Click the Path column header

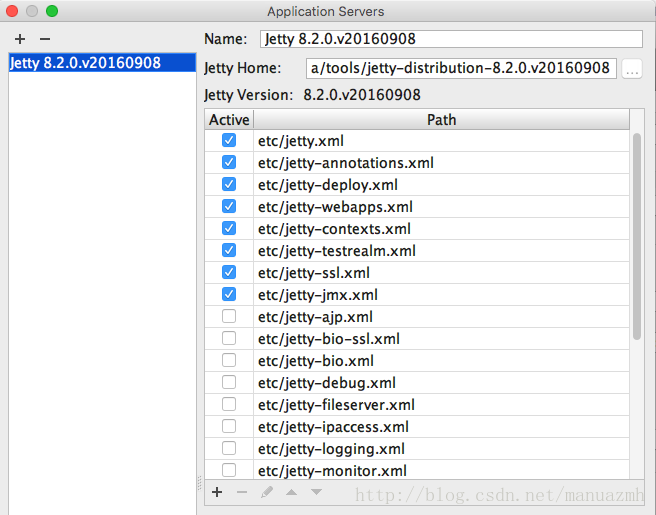click(441, 120)
